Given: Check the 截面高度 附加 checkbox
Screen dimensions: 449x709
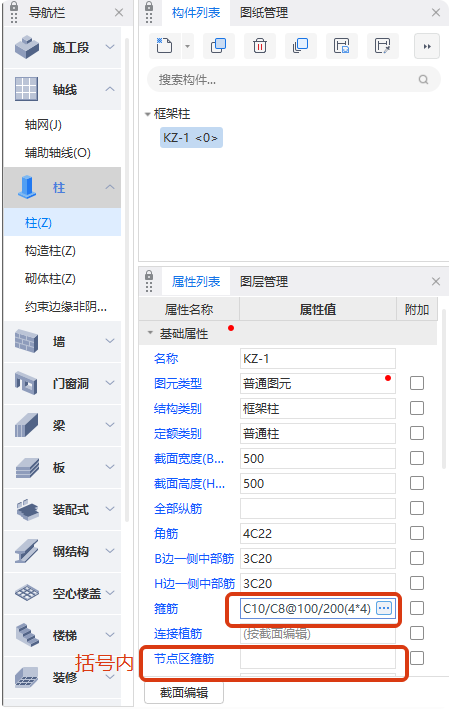Looking at the screenshot, I should click(x=417, y=483).
